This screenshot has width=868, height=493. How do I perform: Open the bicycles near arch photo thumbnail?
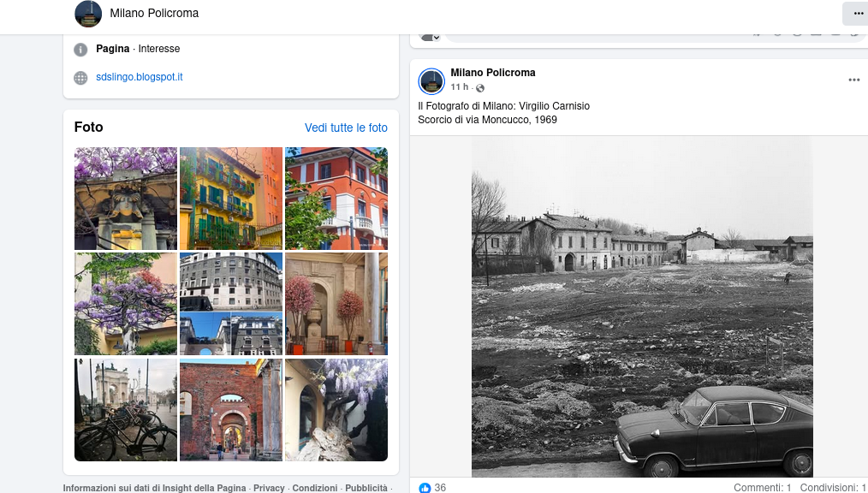tap(126, 410)
